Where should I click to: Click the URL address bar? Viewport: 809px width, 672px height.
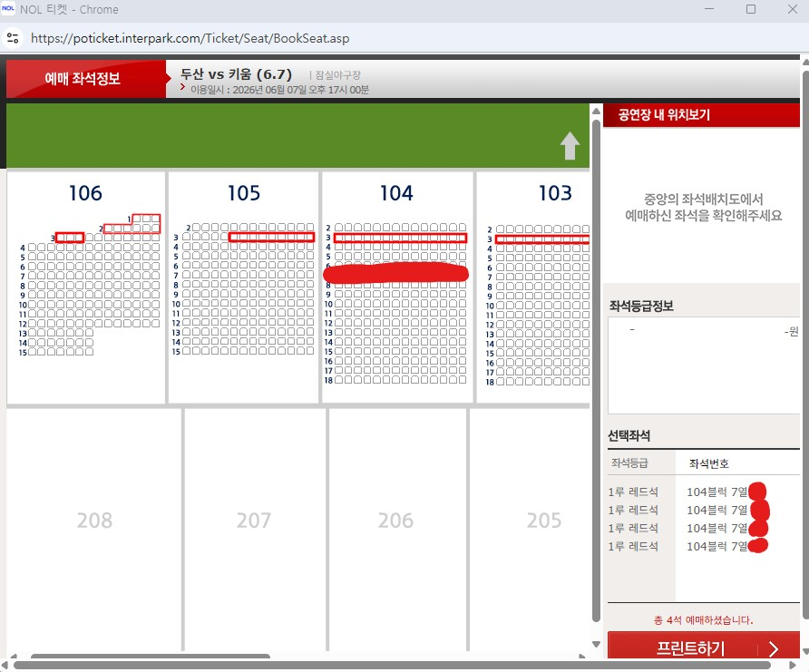(x=190, y=38)
